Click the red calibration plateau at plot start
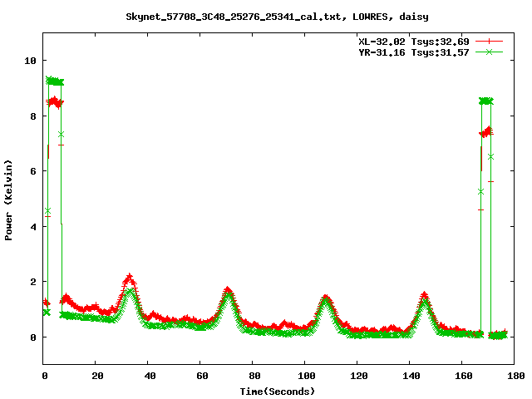This screenshot has width=532, height=399. pyautogui.click(x=55, y=102)
